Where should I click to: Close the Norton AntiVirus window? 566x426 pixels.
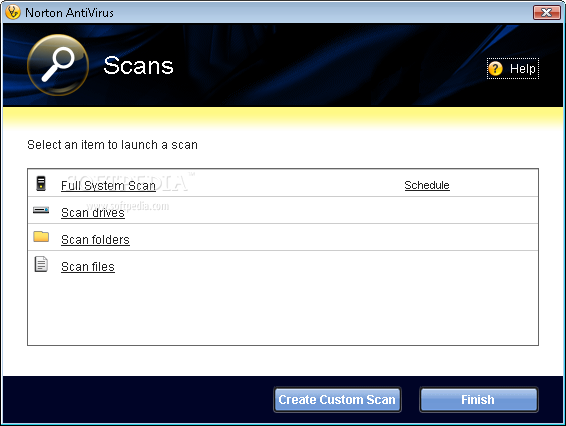pyautogui.click(x=547, y=13)
